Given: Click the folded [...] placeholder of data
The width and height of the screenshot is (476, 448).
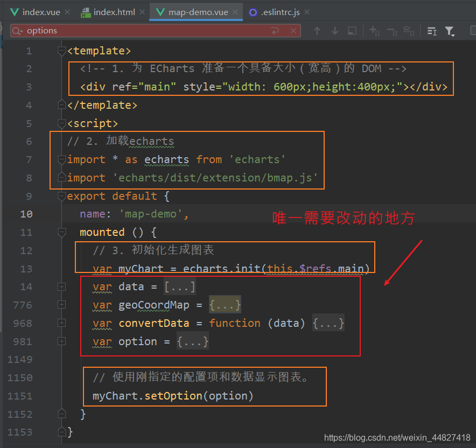Looking at the screenshot, I should [x=180, y=286].
